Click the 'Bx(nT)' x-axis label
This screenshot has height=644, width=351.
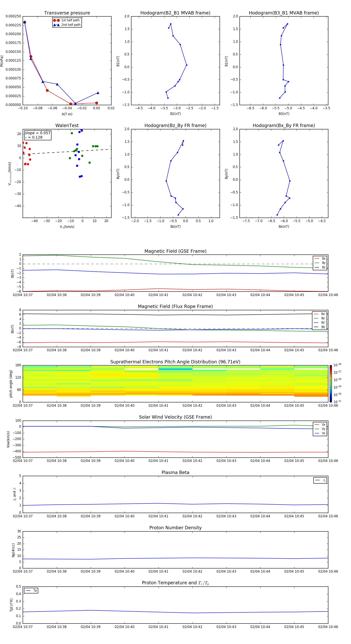(x=284, y=227)
